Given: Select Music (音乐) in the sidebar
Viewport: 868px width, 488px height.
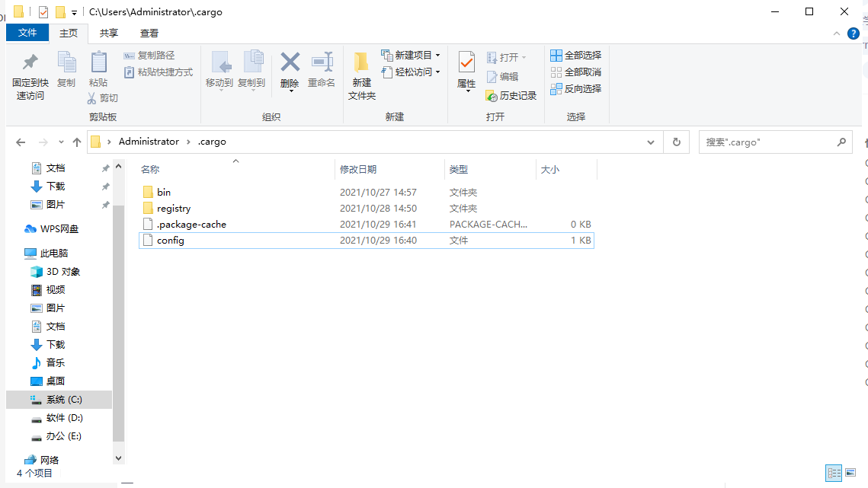Looking at the screenshot, I should (49, 363).
